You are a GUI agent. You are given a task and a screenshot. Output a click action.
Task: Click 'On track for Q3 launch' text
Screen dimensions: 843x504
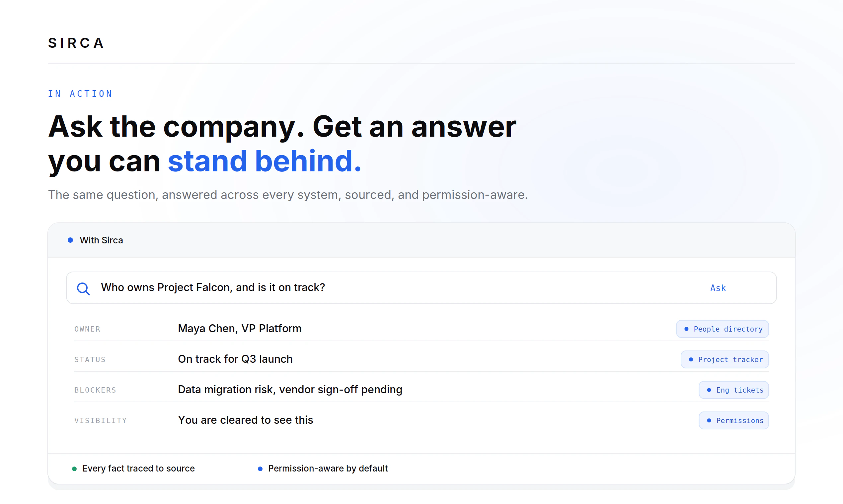tap(235, 359)
